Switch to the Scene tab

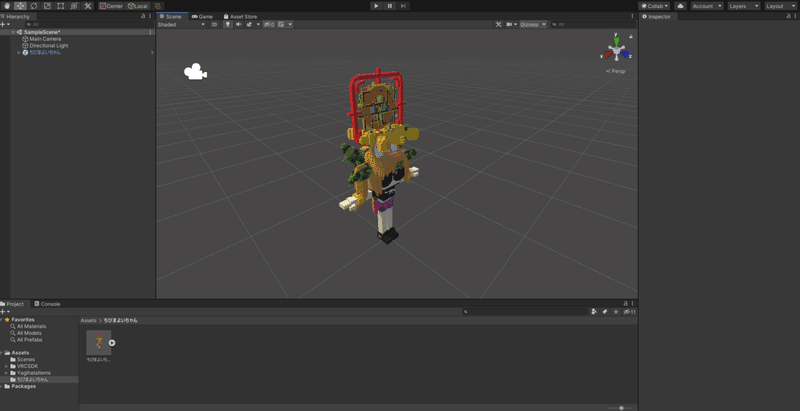click(172, 16)
